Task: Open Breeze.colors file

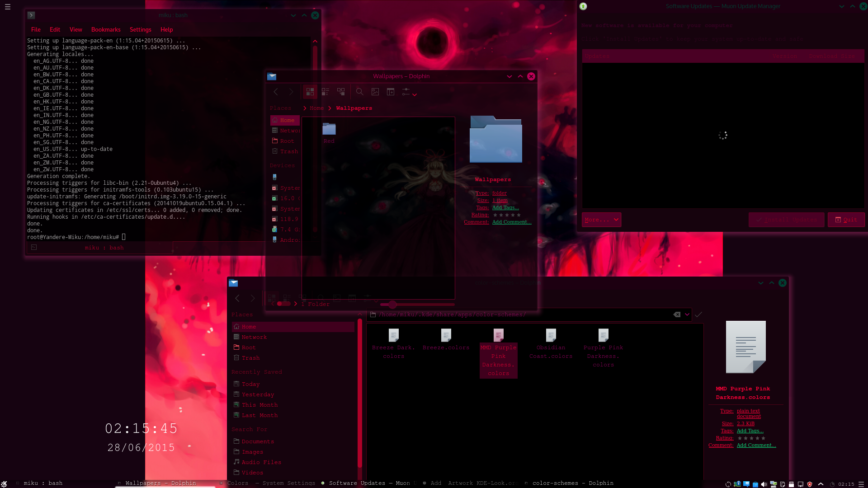Action: pos(446,340)
